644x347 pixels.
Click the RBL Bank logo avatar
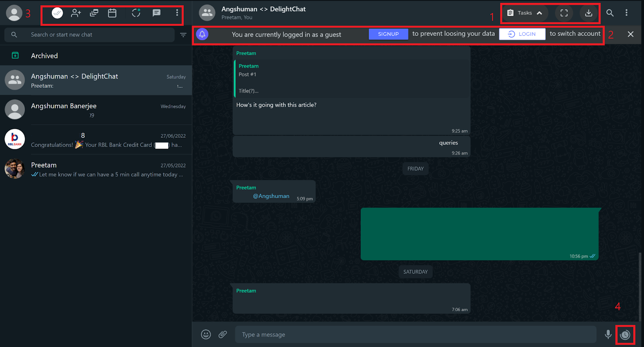pyautogui.click(x=15, y=139)
